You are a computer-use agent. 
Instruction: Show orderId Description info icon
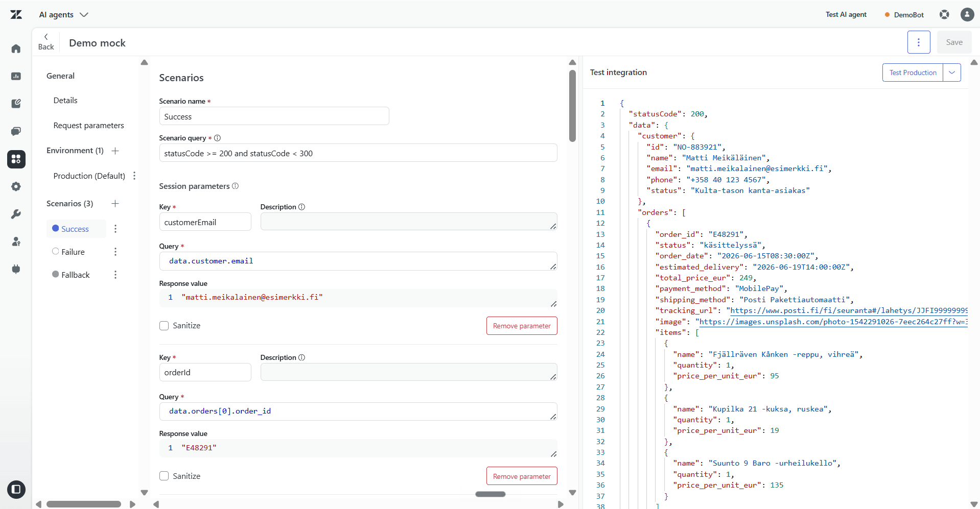point(302,357)
